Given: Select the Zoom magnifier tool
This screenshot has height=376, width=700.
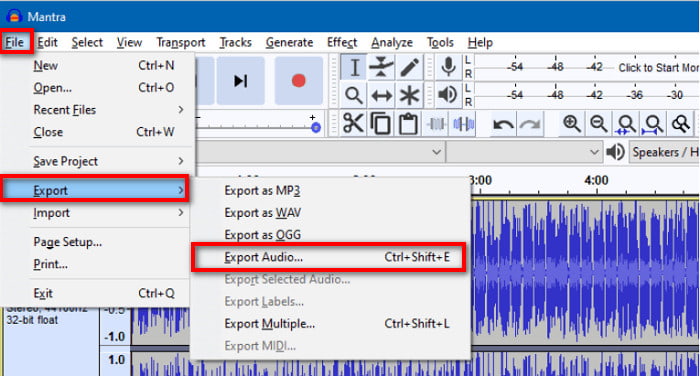Looking at the screenshot, I should coord(354,95).
